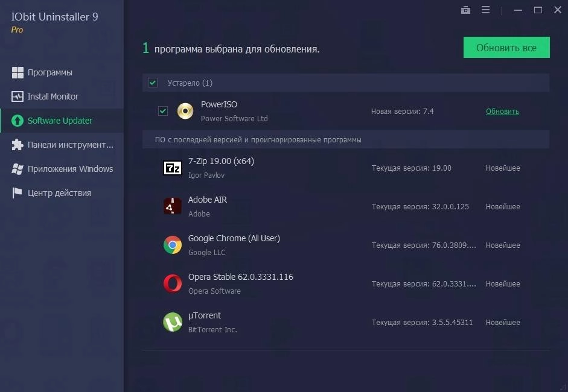
Task: Click Igor Pavlov publisher text
Action: click(206, 175)
